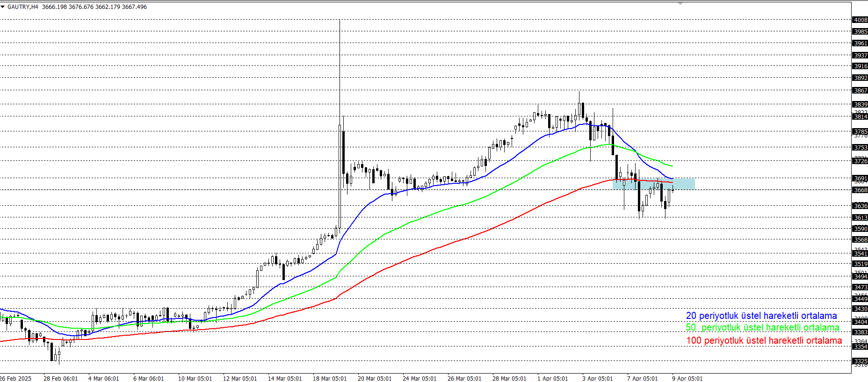This screenshot has width=868, height=382.
Task: Click the '9 Apr 05:01' time label
Action: coord(687,378)
